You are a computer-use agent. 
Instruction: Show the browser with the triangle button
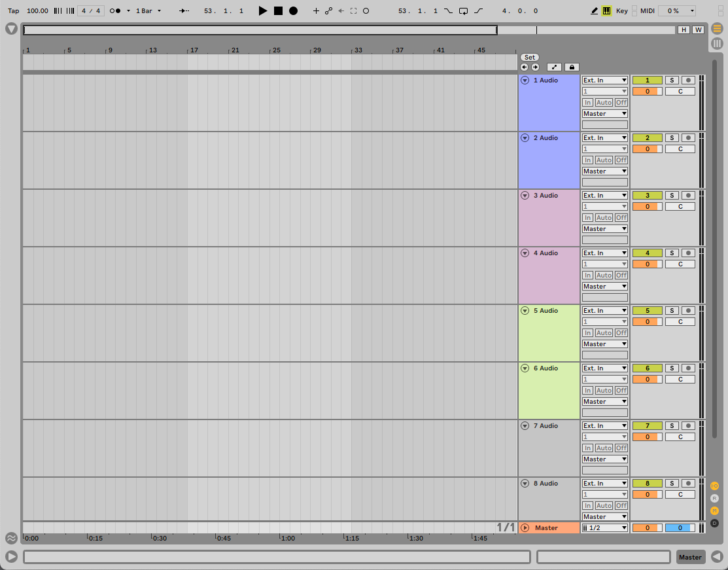pos(11,29)
